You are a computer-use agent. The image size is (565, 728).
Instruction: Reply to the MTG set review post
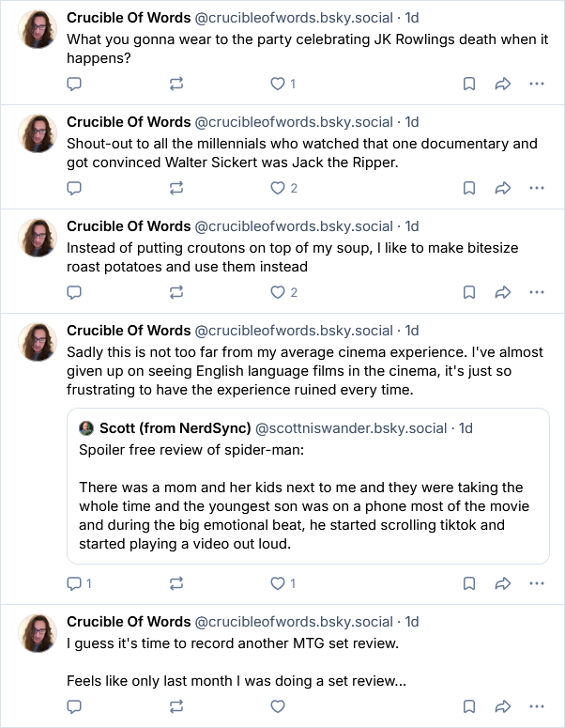74,706
